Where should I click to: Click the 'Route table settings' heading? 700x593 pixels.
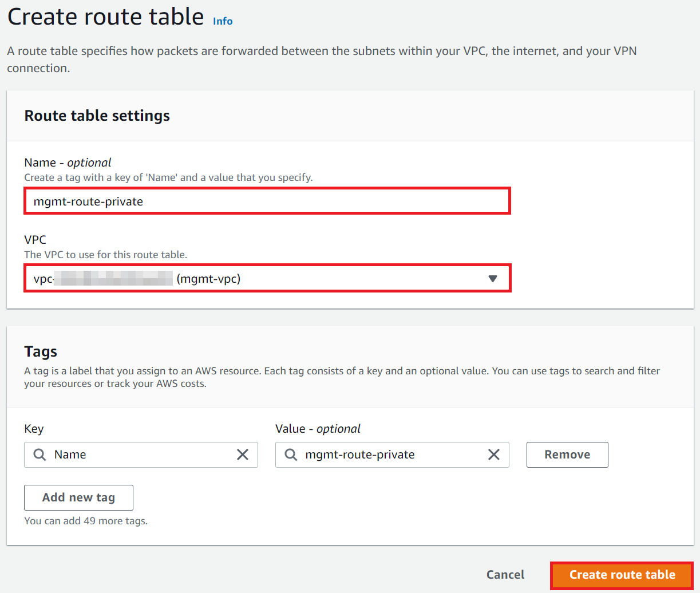97,116
